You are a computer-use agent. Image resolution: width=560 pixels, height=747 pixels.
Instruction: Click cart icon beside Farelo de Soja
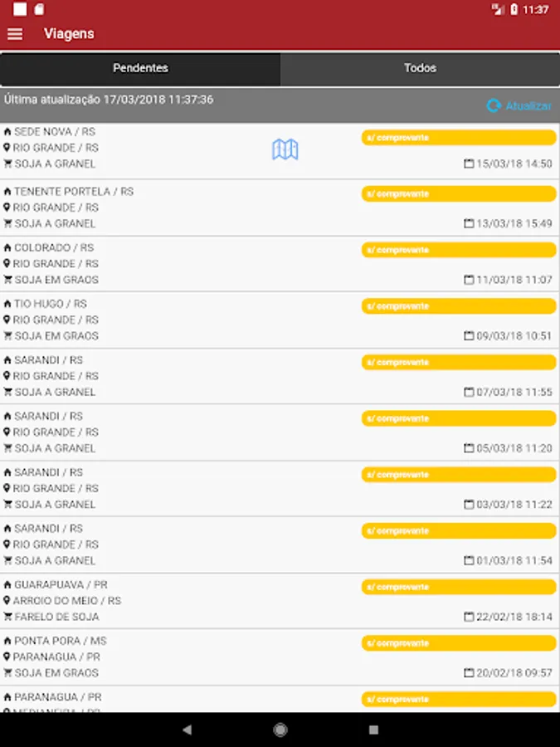(x=7, y=617)
